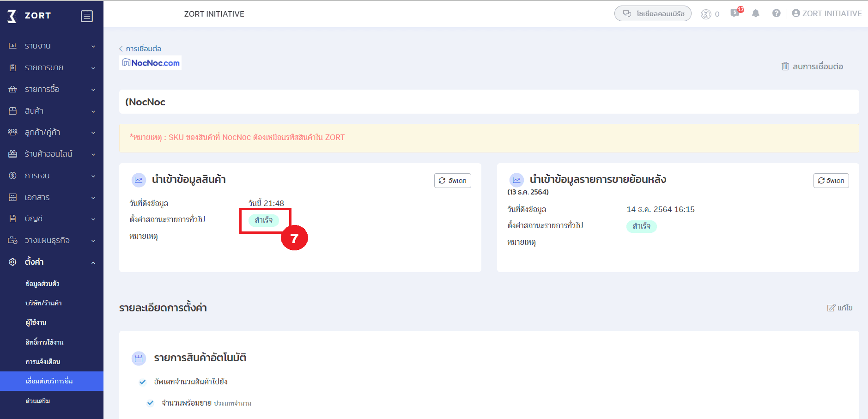This screenshot has height=419, width=868.
Task: Click the purchase basket icon in sidebar
Action: (x=12, y=89)
